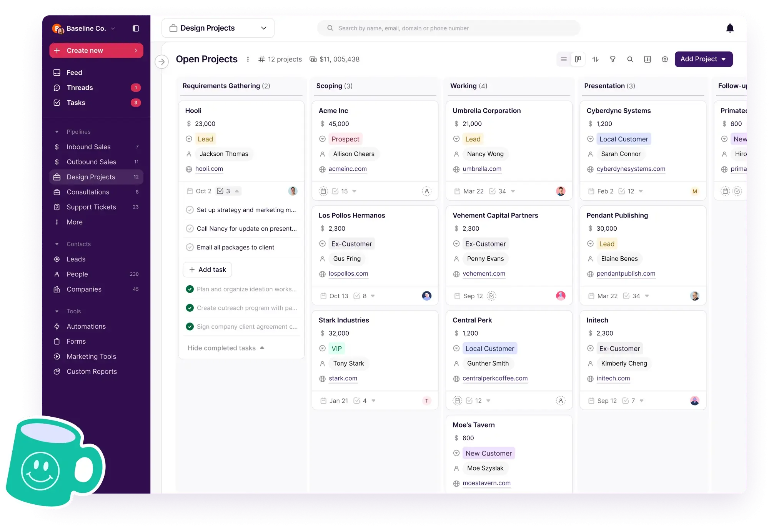Switch to board column view
The height and width of the screenshot is (532, 774).
pyautogui.click(x=578, y=59)
